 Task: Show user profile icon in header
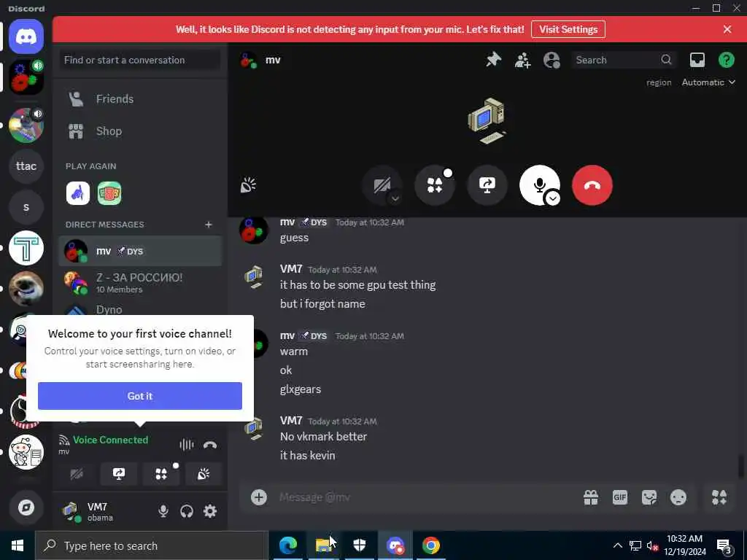551,60
